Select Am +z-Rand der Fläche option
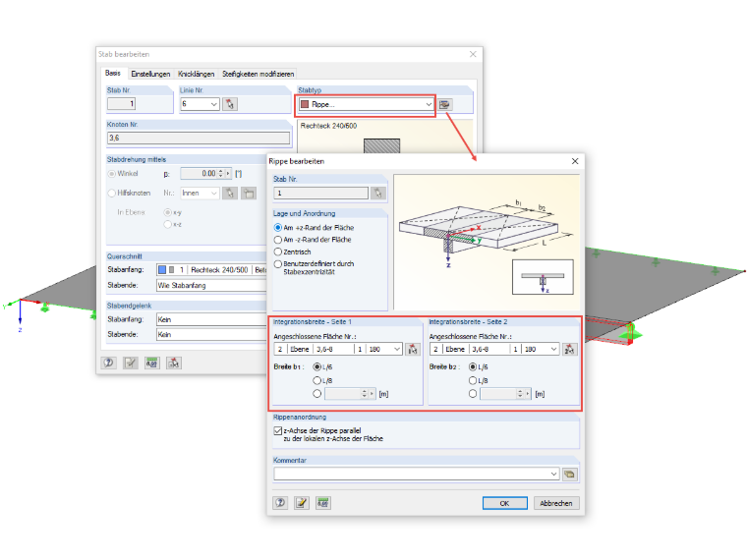The width and height of the screenshot is (747, 560). (x=278, y=228)
